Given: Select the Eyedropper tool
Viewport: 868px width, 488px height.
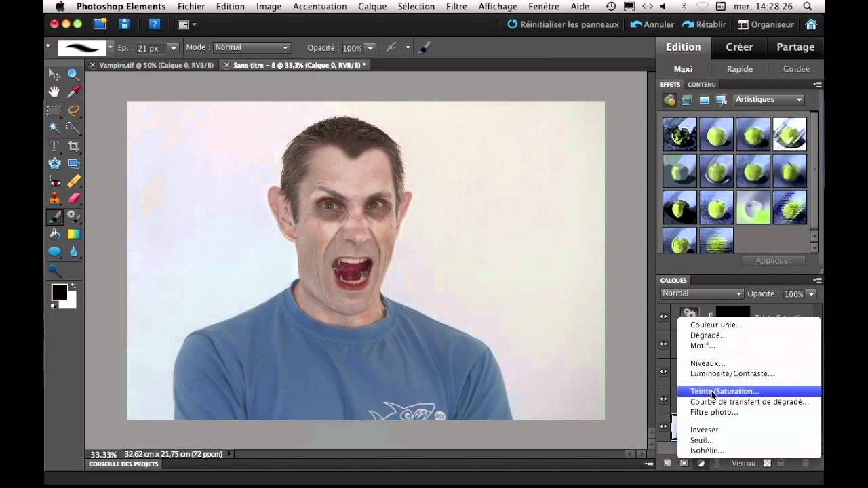Looking at the screenshot, I should pyautogui.click(x=73, y=92).
